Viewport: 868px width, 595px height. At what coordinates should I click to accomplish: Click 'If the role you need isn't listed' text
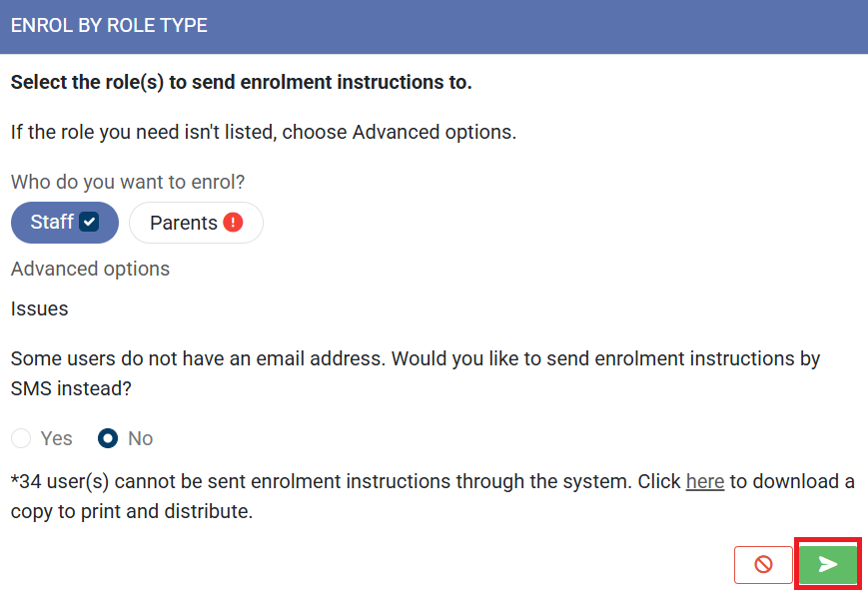263,132
